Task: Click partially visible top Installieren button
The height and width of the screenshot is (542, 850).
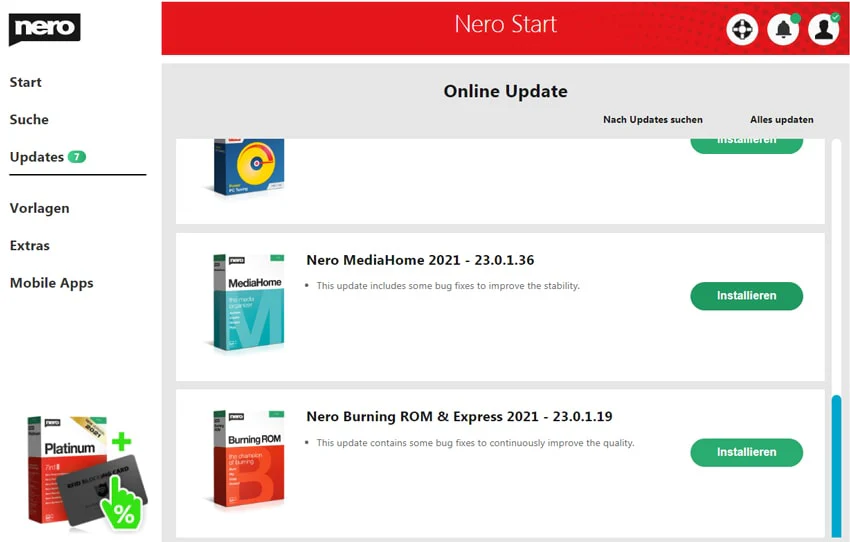Action: [746, 146]
